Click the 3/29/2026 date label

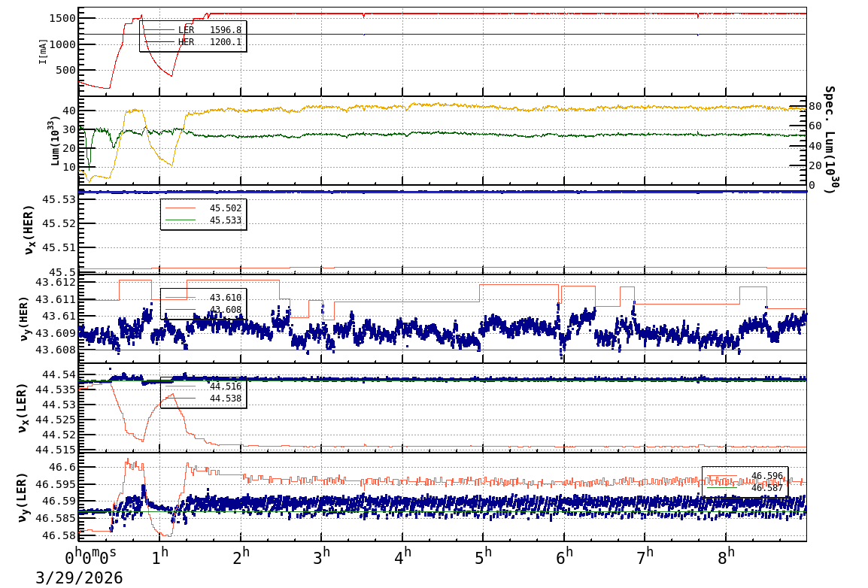79,578
